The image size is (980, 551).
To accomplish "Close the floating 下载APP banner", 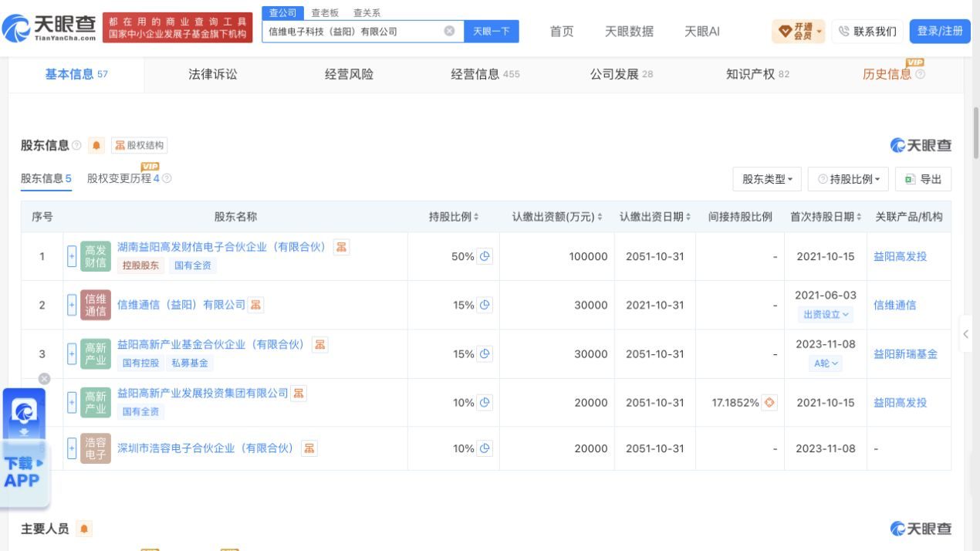I will (44, 379).
